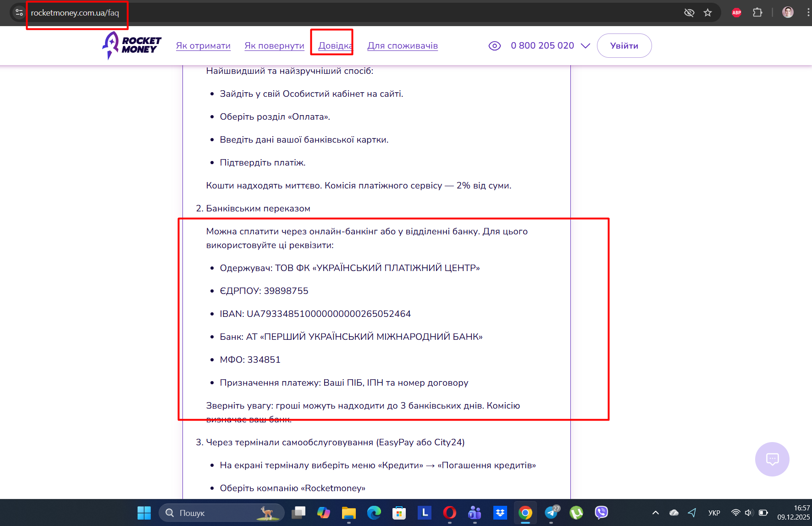Open the Chrome three-dot menu
The height and width of the screenshot is (526, 812).
click(x=808, y=12)
